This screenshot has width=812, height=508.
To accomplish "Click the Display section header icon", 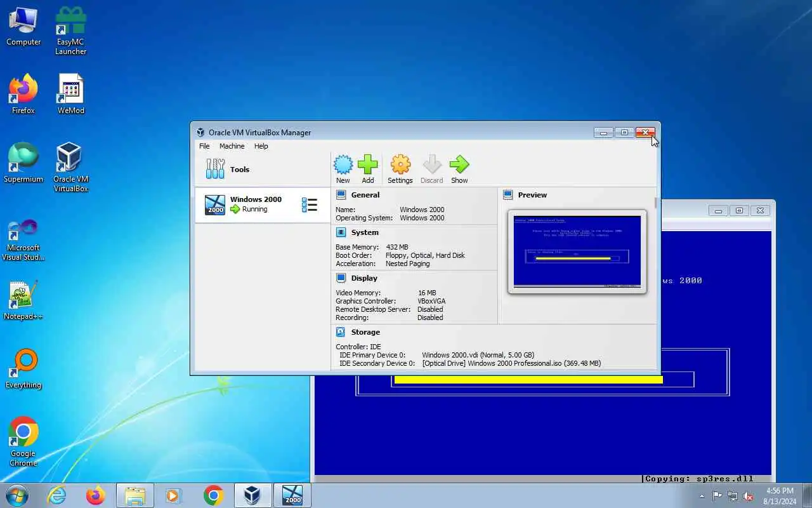I will click(341, 278).
